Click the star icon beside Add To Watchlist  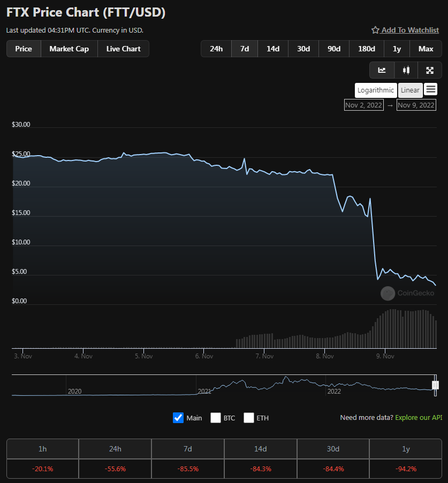[x=375, y=30]
